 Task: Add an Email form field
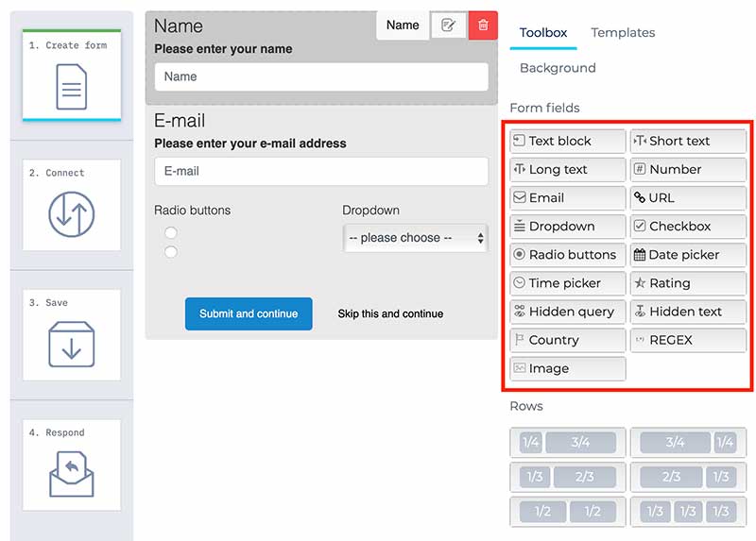point(568,198)
